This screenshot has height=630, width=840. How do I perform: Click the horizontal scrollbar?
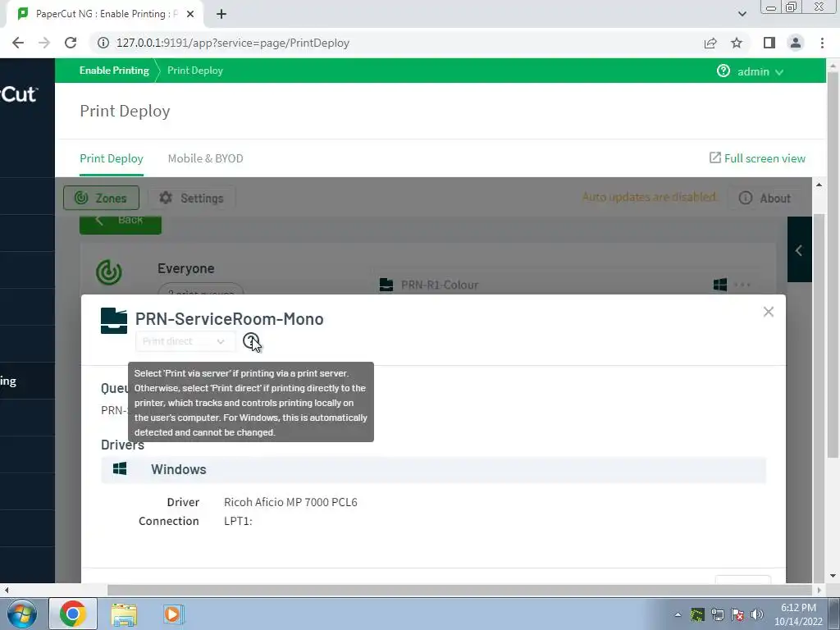point(461,590)
